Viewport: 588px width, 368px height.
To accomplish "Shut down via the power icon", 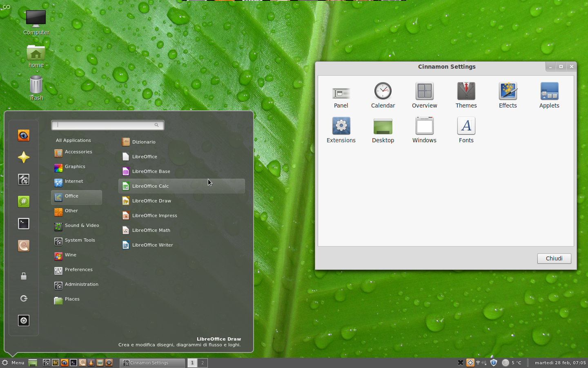I will pyautogui.click(x=23, y=321).
